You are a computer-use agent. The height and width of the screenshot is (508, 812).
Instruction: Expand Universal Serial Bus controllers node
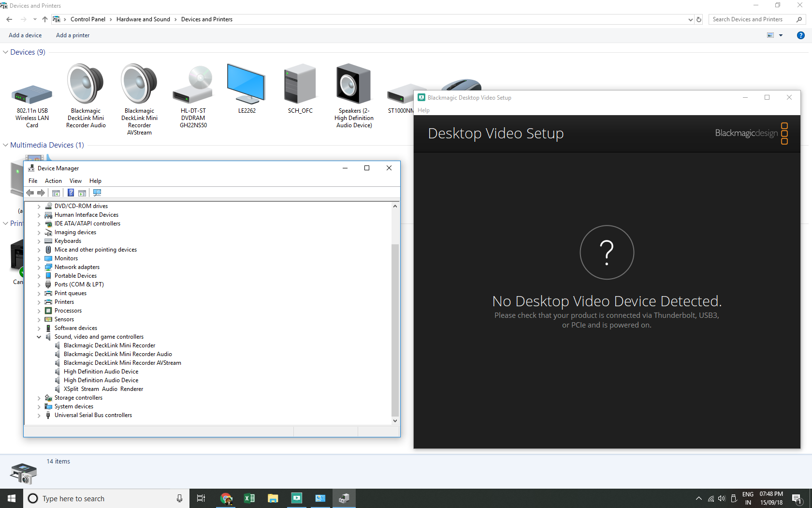pos(39,416)
